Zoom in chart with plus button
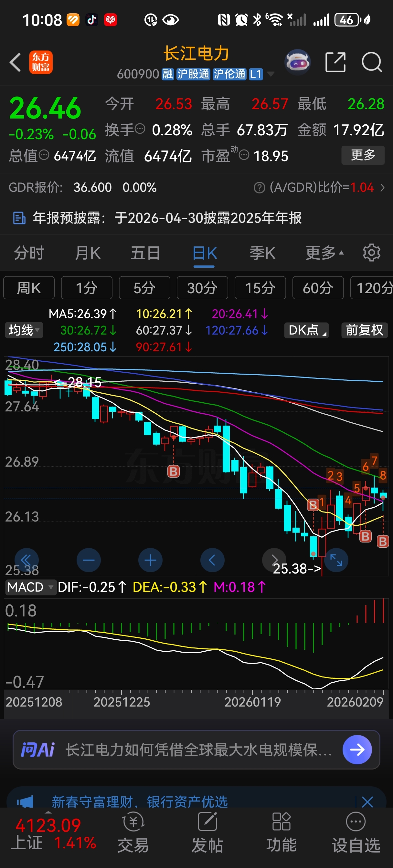 pyautogui.click(x=150, y=560)
